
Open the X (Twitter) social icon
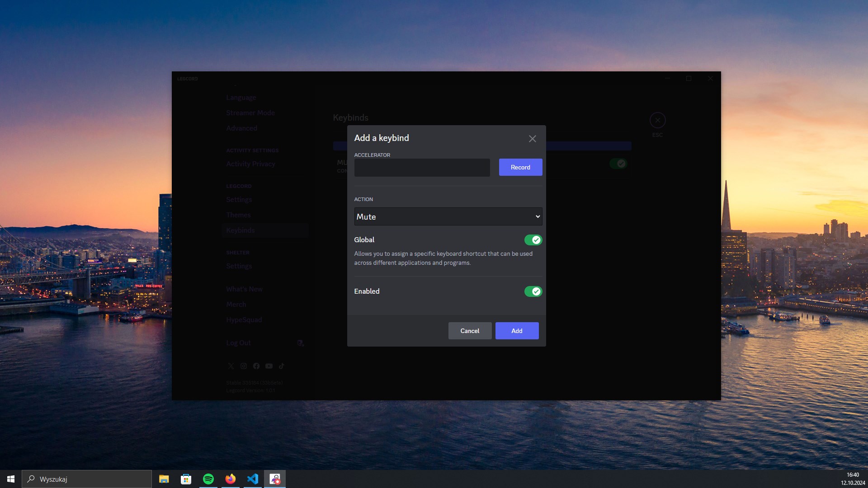click(231, 366)
